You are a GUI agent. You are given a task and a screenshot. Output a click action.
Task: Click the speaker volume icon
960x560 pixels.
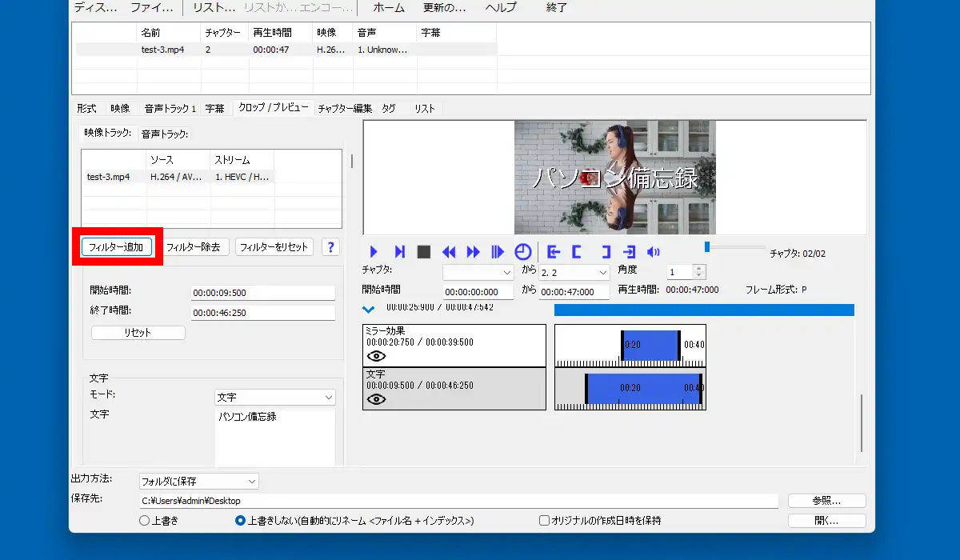654,252
